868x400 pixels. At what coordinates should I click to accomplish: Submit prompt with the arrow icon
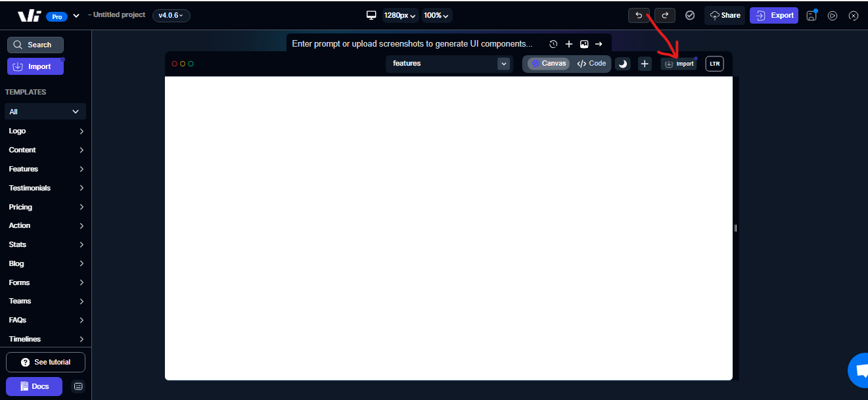tap(599, 44)
